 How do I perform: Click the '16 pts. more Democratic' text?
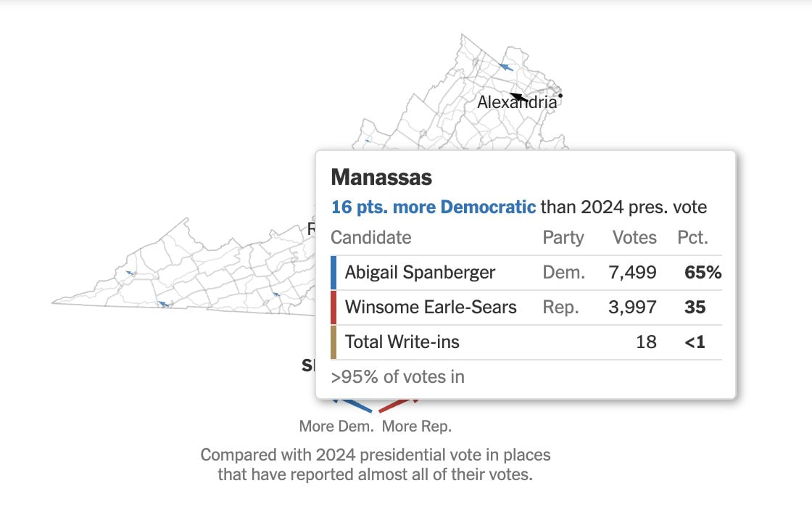(x=434, y=207)
